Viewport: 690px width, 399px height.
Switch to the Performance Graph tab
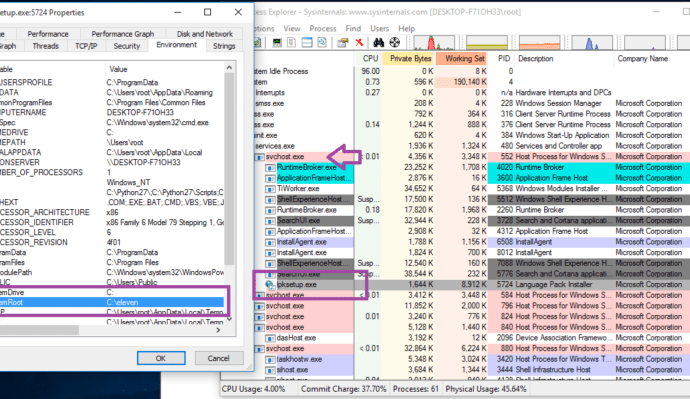tap(123, 34)
